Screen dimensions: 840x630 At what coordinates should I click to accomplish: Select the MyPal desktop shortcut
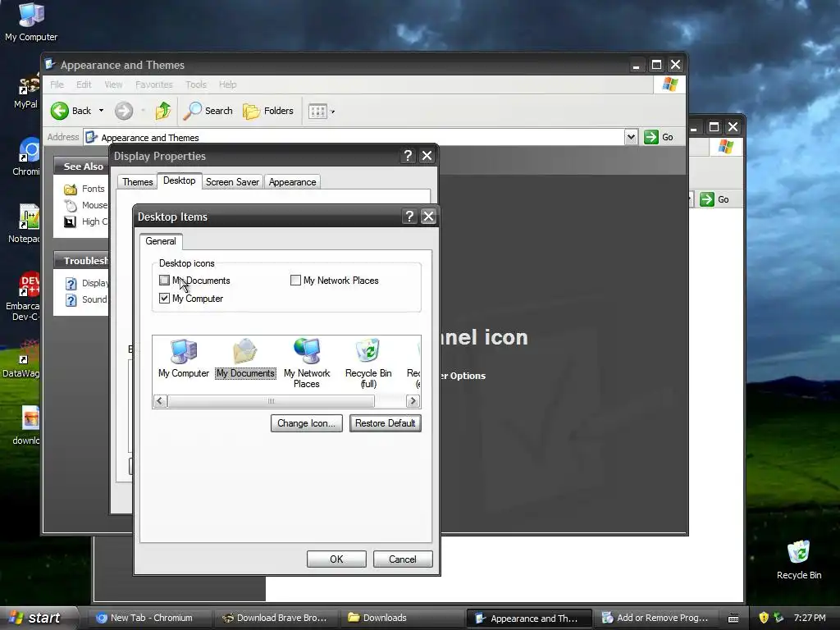[x=25, y=92]
